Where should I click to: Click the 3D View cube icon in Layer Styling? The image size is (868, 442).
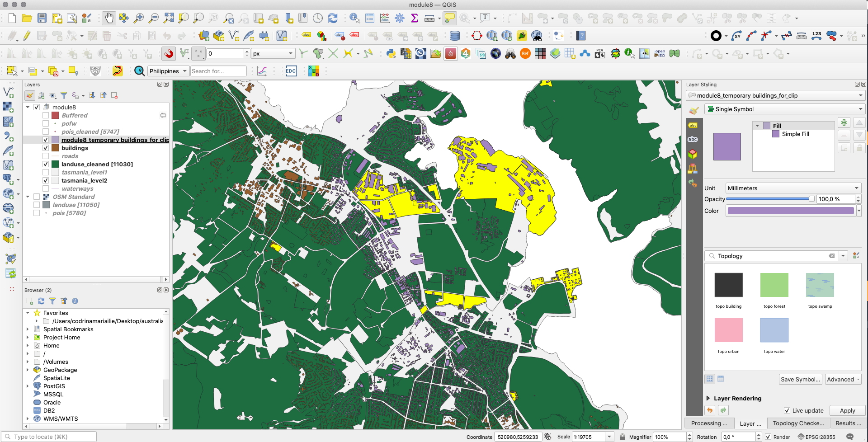(693, 155)
